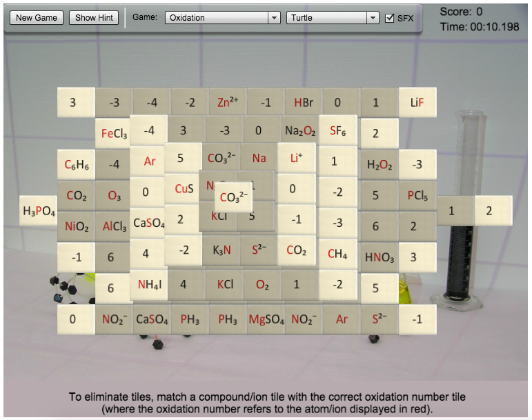Click the C₆H₆ tile
Viewport: 532px width, 420px height.
click(77, 165)
